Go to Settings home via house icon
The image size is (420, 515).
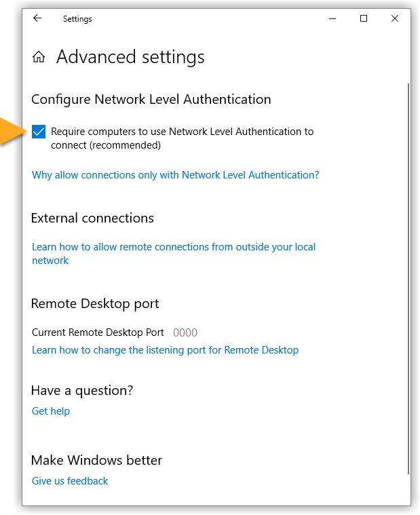(39, 58)
